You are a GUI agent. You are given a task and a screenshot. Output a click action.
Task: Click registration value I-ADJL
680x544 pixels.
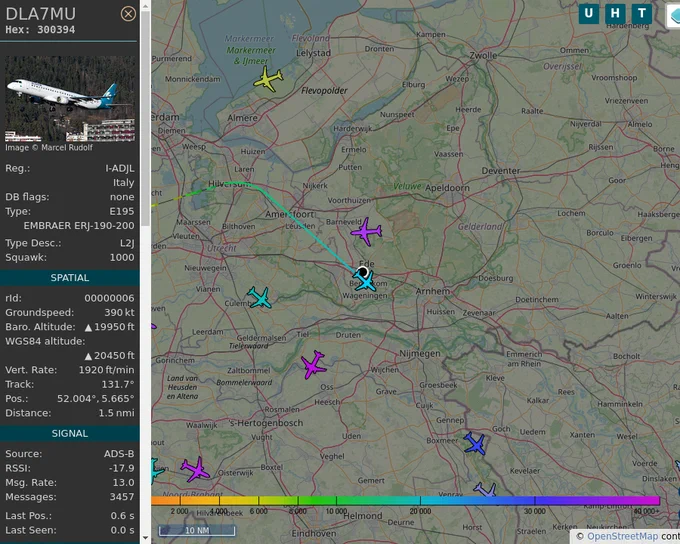(120, 168)
